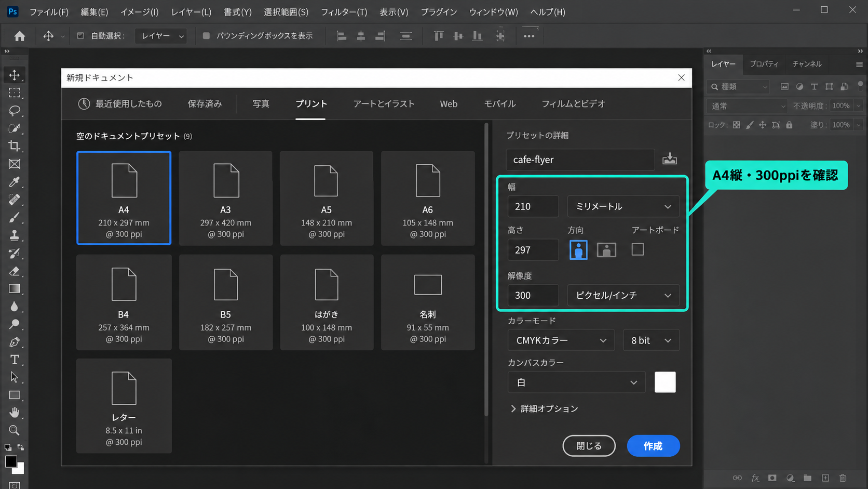Click the 閉じる button
This screenshot has height=489, width=868.
click(x=589, y=446)
